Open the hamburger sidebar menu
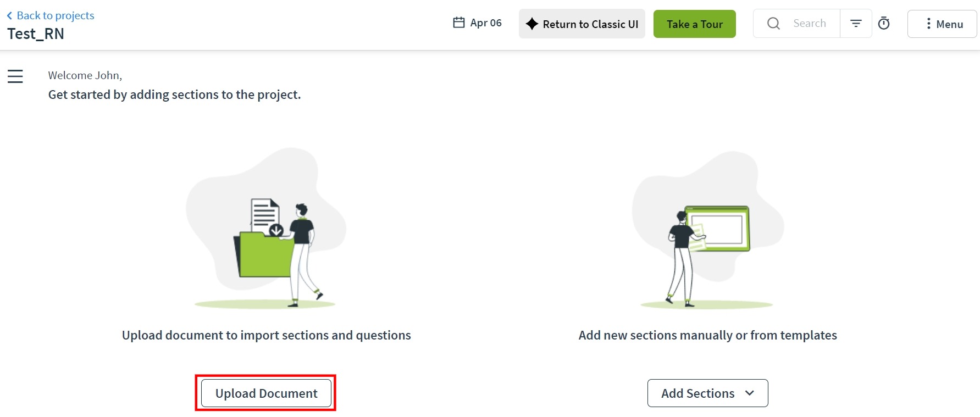The image size is (980, 417). coord(15,76)
